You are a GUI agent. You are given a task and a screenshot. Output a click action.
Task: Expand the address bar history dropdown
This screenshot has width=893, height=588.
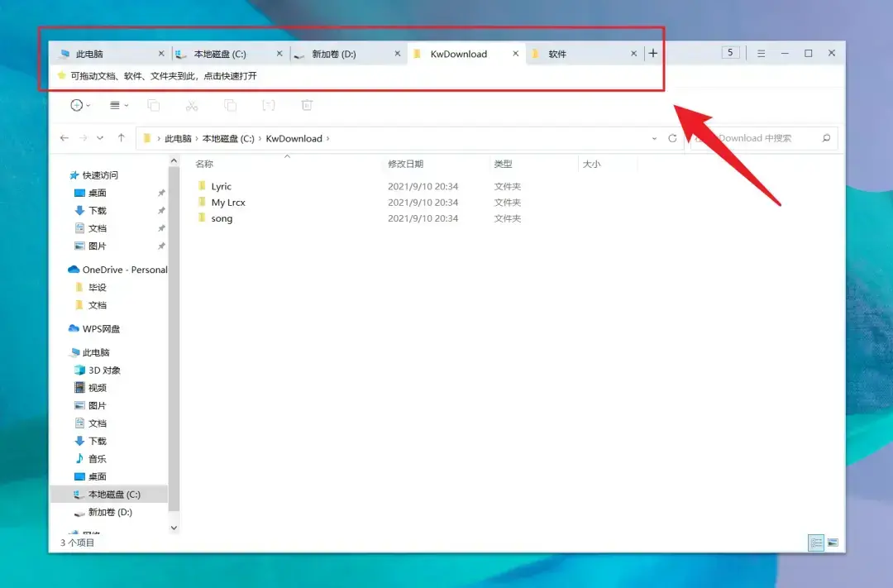(x=654, y=138)
